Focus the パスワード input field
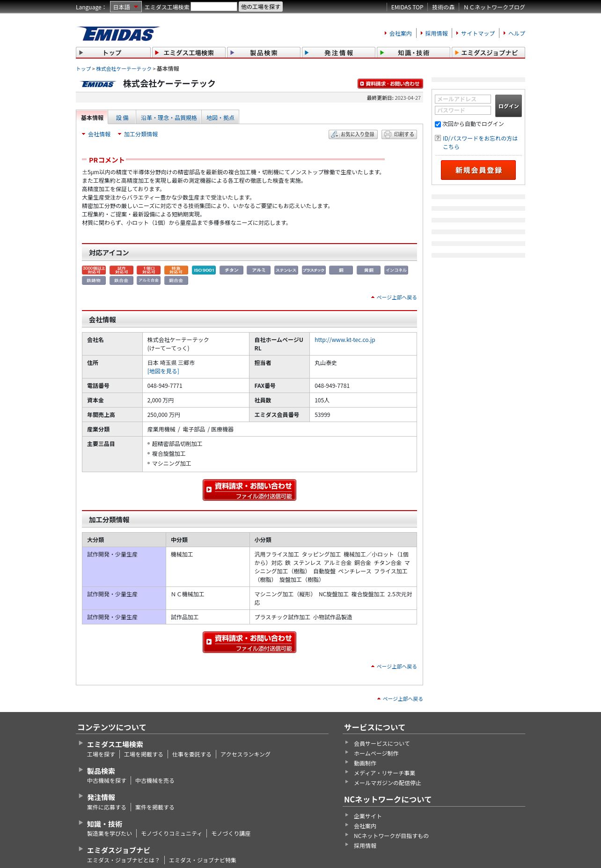601x868 pixels. 463,111
